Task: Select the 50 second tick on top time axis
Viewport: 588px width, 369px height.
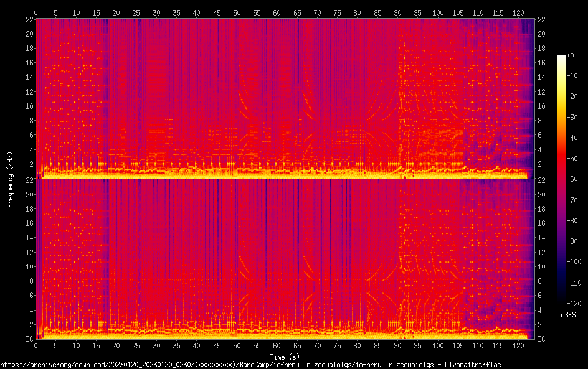Action: (237, 12)
